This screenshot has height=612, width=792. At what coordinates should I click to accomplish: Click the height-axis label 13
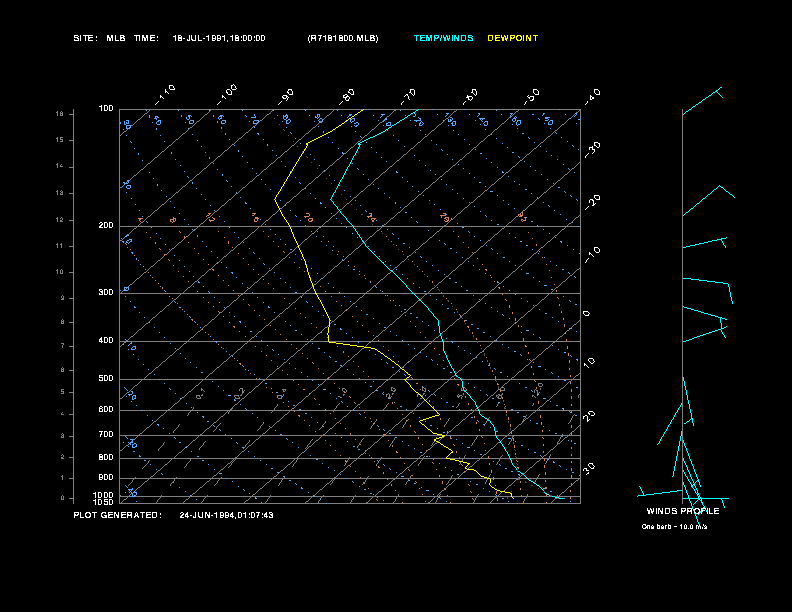pyautogui.click(x=60, y=193)
